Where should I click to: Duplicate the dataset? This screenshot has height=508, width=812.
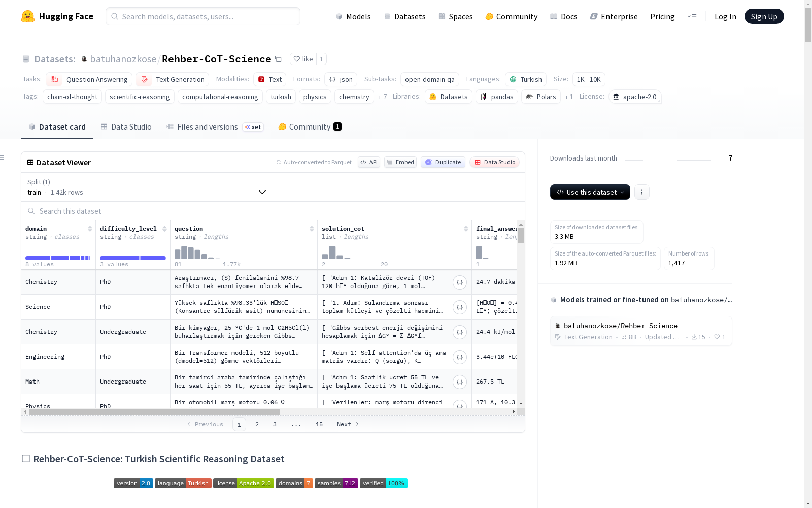tap(443, 162)
